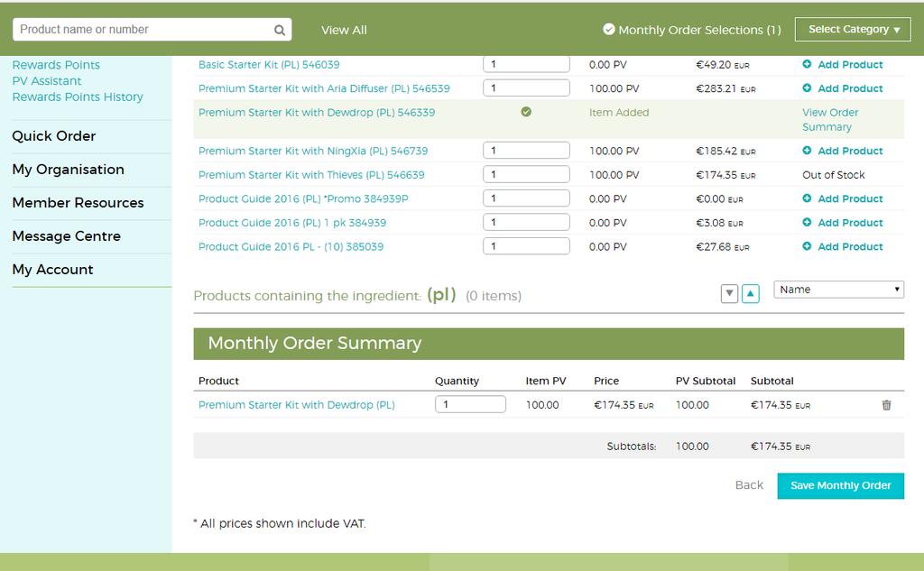Screen dimensions: 924x571
Task: Click Rewards Points link
Action: 56,65
